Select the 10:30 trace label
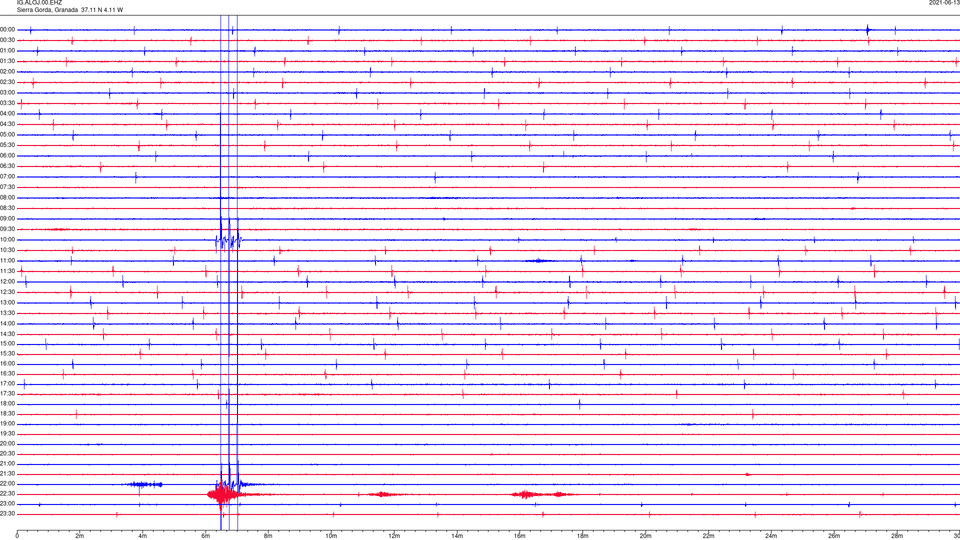The image size is (960, 540). click(x=8, y=250)
